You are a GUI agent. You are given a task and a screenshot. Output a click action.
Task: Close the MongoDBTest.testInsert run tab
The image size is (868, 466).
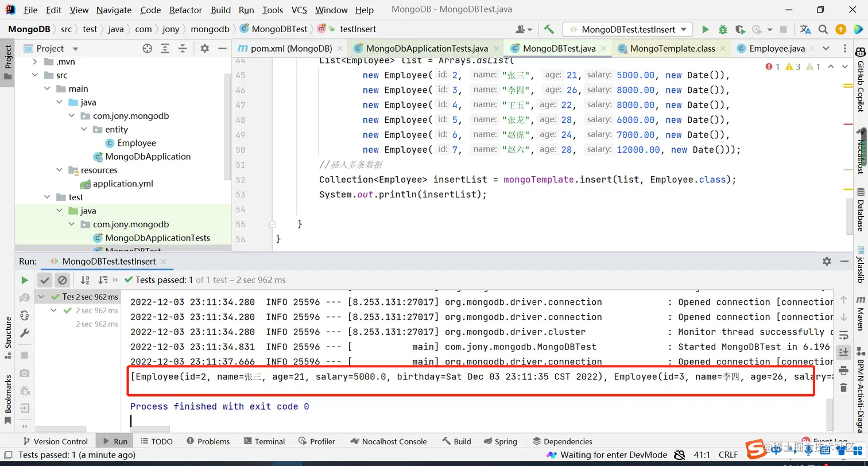click(x=164, y=261)
